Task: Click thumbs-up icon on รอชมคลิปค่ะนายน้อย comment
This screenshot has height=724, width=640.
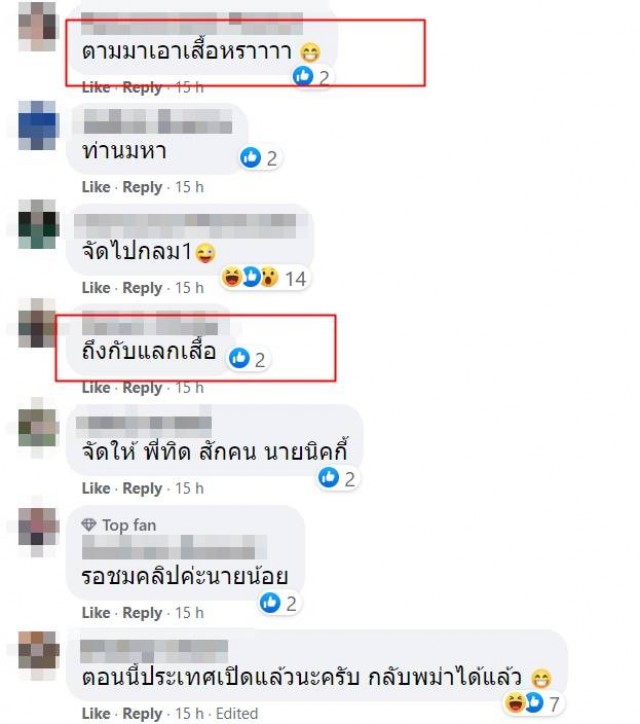Action: (x=270, y=603)
